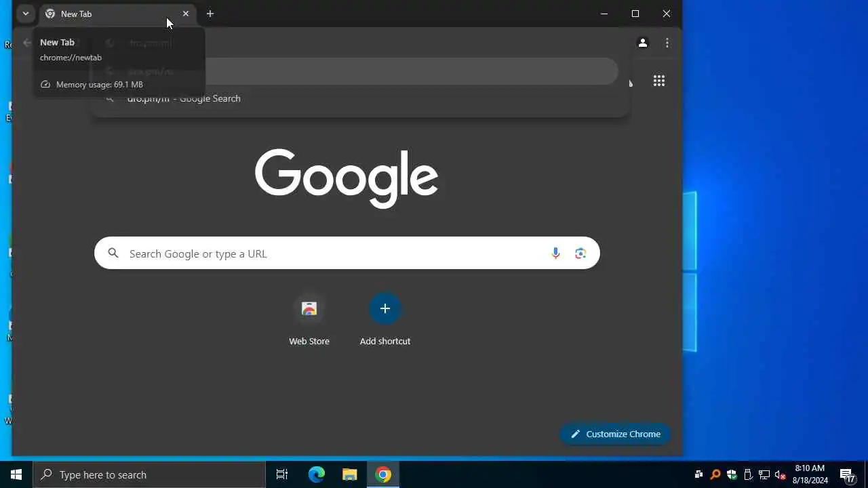Open the taskbar clock showing 8:10 AM
Image resolution: width=868 pixels, height=488 pixels.
coord(811,474)
